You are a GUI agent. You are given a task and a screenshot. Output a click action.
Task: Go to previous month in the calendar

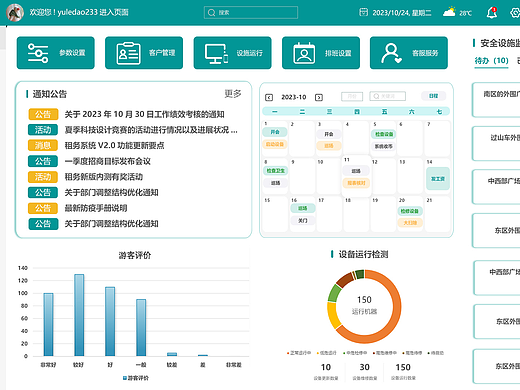pos(269,97)
